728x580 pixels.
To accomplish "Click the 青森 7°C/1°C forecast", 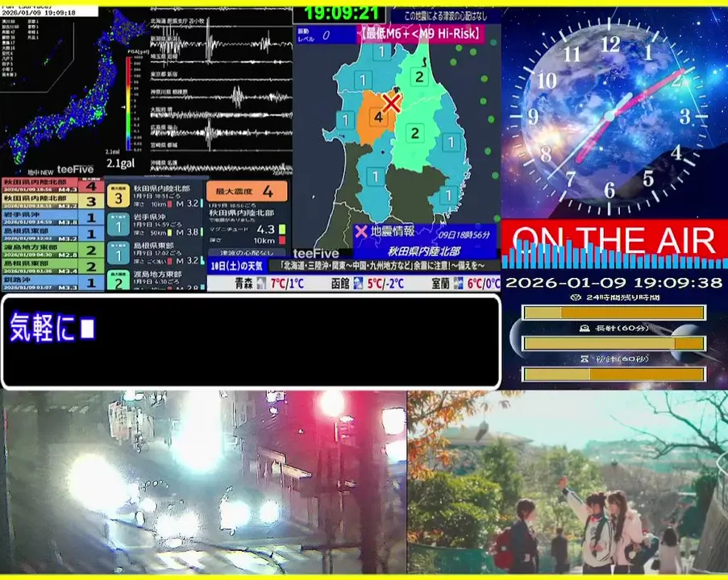I will [x=270, y=283].
